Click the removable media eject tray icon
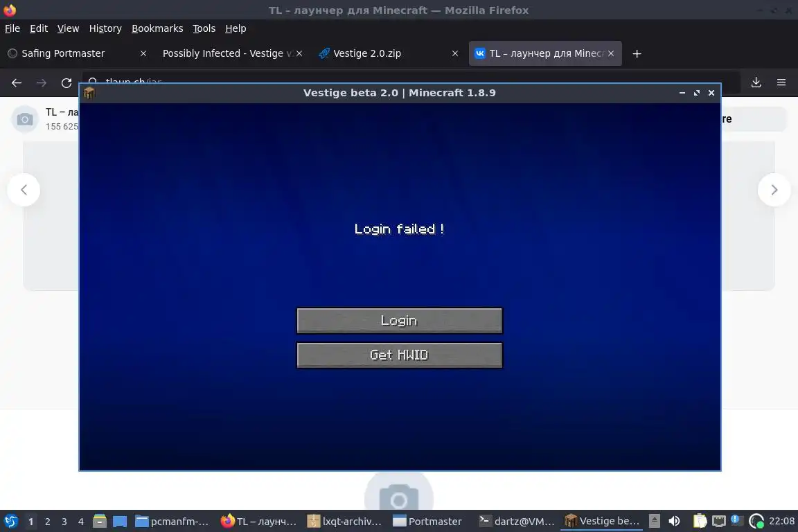This screenshot has height=532, width=798. [x=655, y=521]
